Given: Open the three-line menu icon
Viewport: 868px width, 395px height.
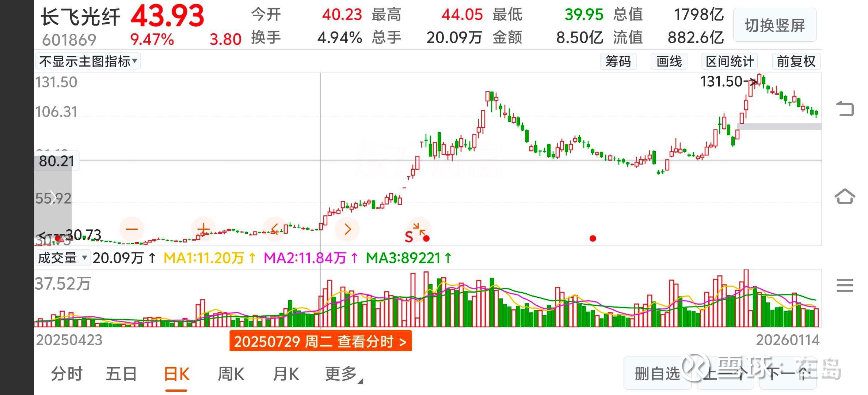Looking at the screenshot, I should coord(845,285).
